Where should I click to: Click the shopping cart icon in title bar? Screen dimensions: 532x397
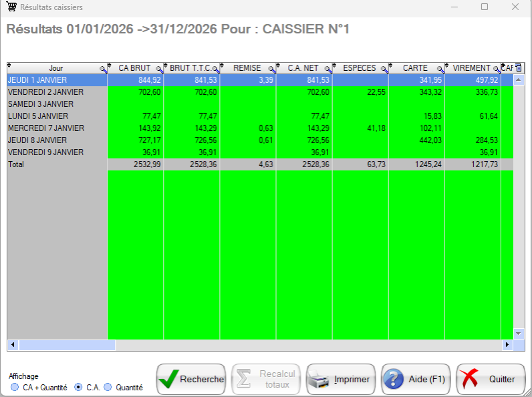click(x=11, y=7)
